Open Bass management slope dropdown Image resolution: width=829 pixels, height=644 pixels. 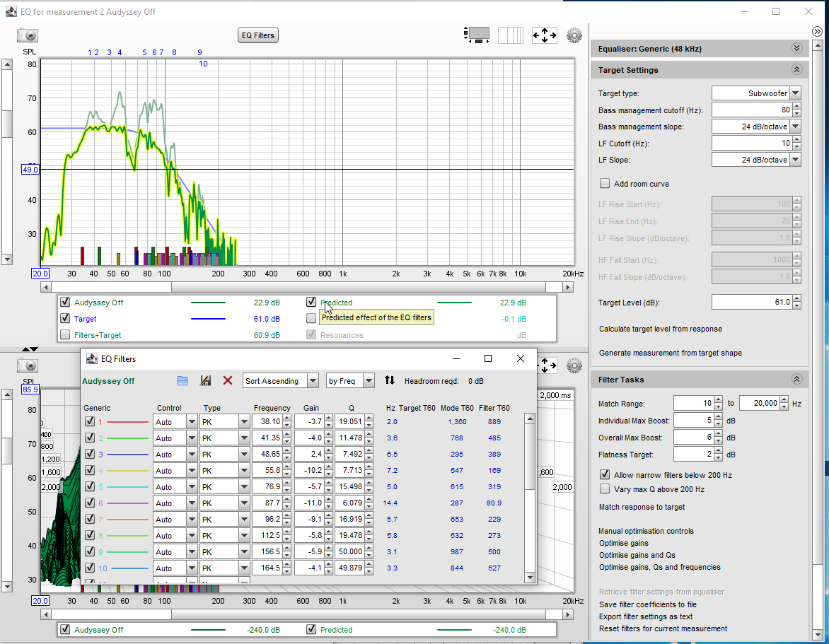(796, 127)
